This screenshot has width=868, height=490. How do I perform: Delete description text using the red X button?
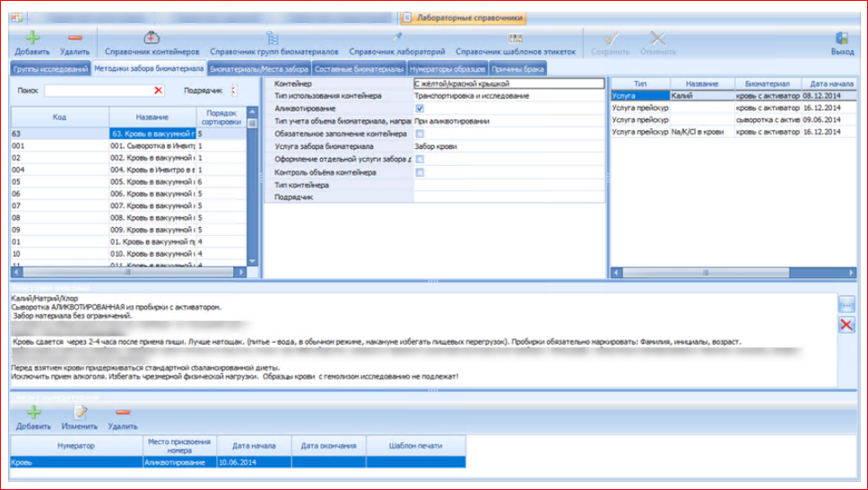click(846, 326)
